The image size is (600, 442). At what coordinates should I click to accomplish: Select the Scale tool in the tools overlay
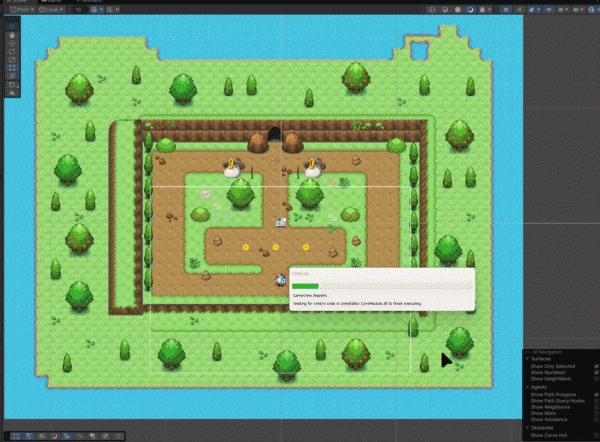pyautogui.click(x=12, y=60)
